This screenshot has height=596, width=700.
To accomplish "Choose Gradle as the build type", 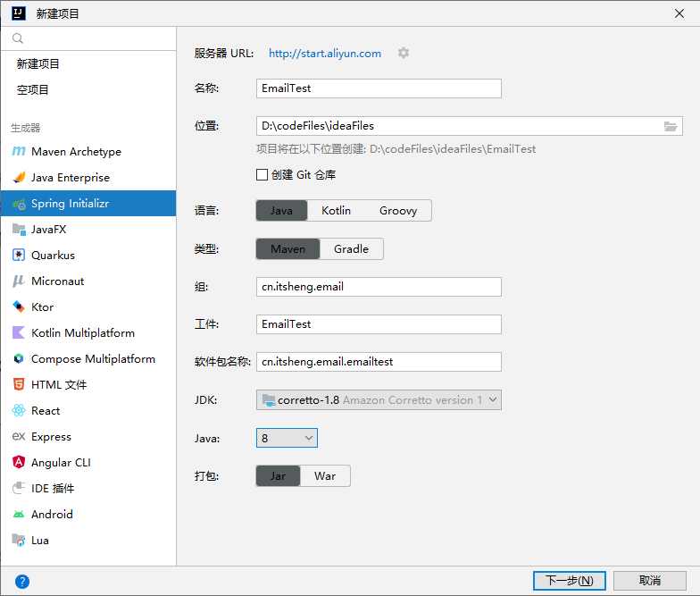I will click(x=351, y=249).
